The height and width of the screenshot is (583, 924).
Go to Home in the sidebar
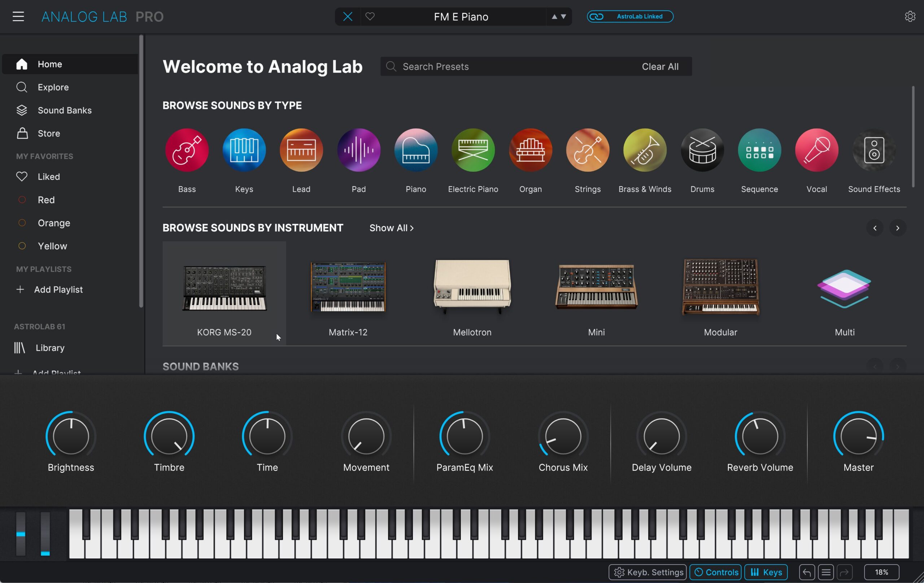tap(70, 64)
